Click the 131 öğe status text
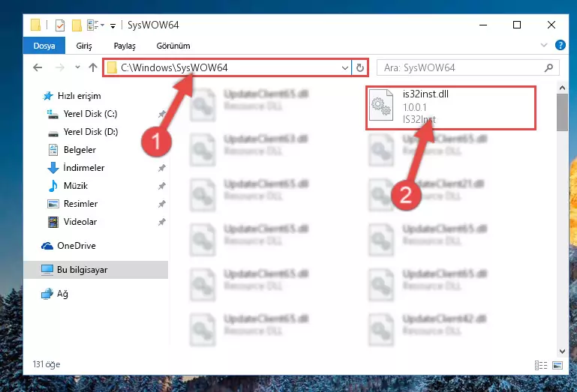 [47, 364]
